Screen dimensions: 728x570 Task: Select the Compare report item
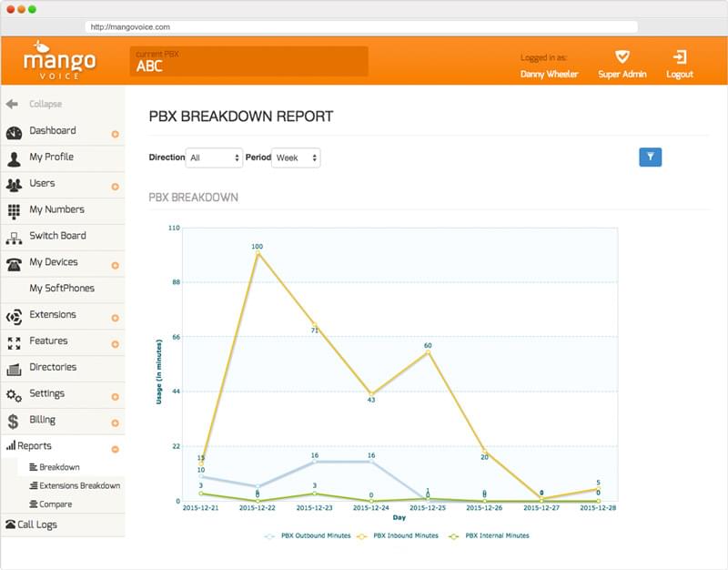click(x=56, y=504)
